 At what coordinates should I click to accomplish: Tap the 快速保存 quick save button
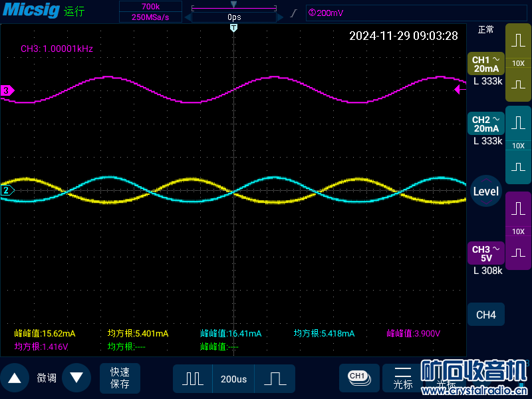click(x=120, y=378)
